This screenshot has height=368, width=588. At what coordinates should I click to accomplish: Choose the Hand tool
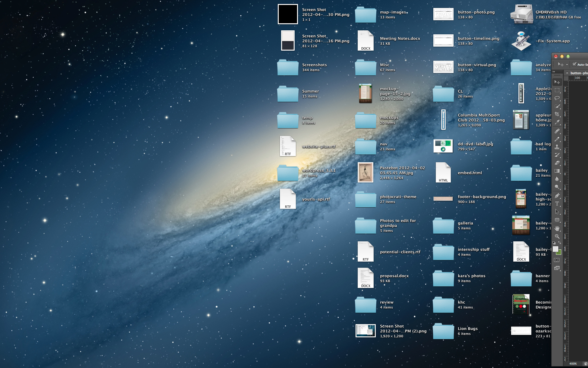(557, 228)
